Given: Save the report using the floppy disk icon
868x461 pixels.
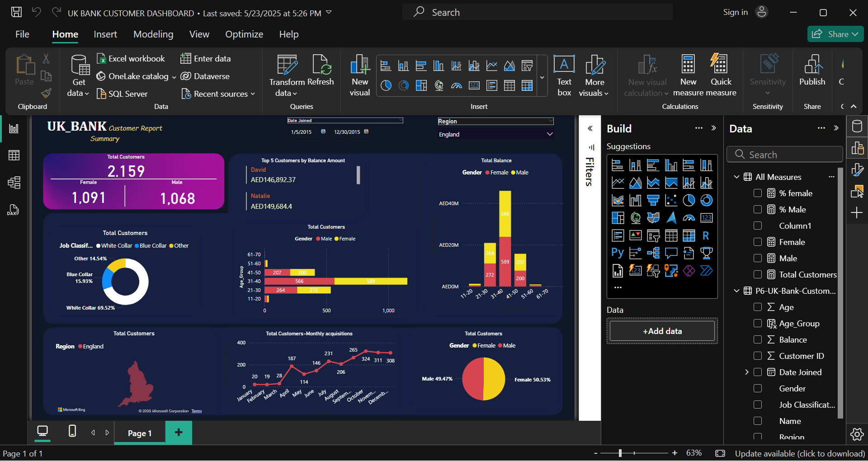Looking at the screenshot, I should click(x=16, y=12).
